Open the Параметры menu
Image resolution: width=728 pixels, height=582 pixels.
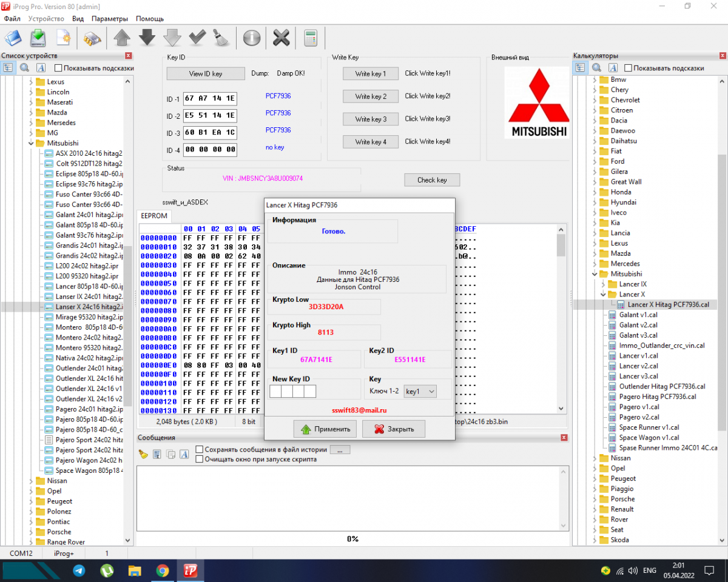[x=110, y=19]
